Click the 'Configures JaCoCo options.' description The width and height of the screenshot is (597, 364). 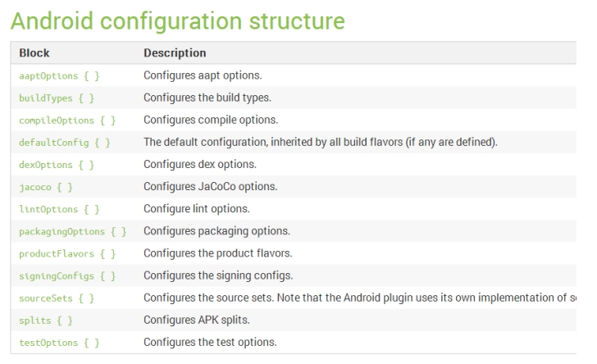pos(210,187)
